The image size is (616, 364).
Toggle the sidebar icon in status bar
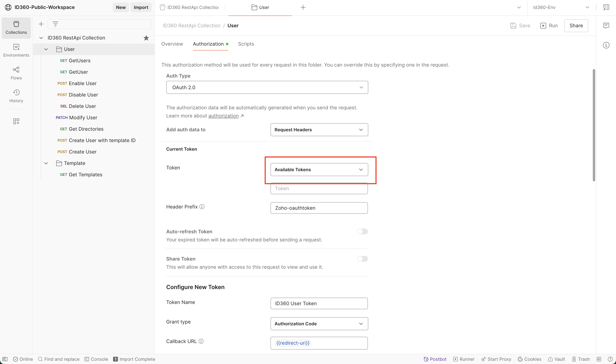pyautogui.click(x=5, y=359)
